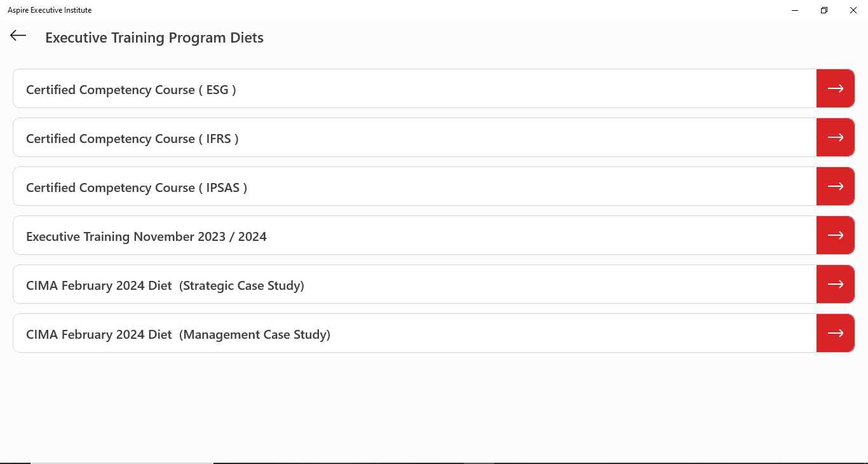Open Strategic Case Study red arrow
The height and width of the screenshot is (464, 868).
tap(835, 285)
